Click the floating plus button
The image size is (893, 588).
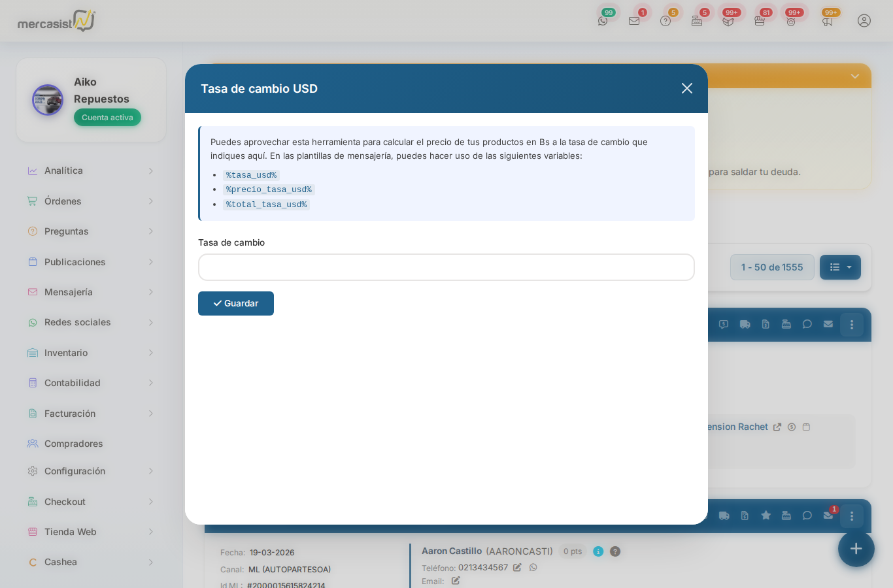click(856, 549)
